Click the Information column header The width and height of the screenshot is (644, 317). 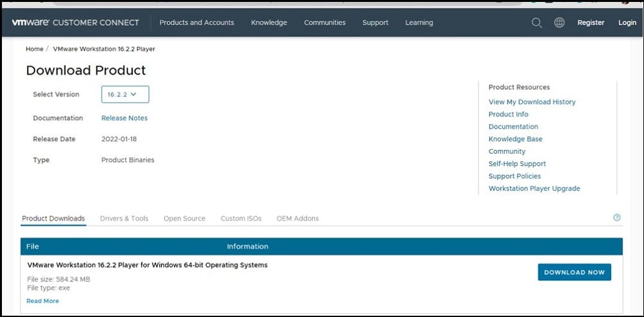[x=248, y=246]
